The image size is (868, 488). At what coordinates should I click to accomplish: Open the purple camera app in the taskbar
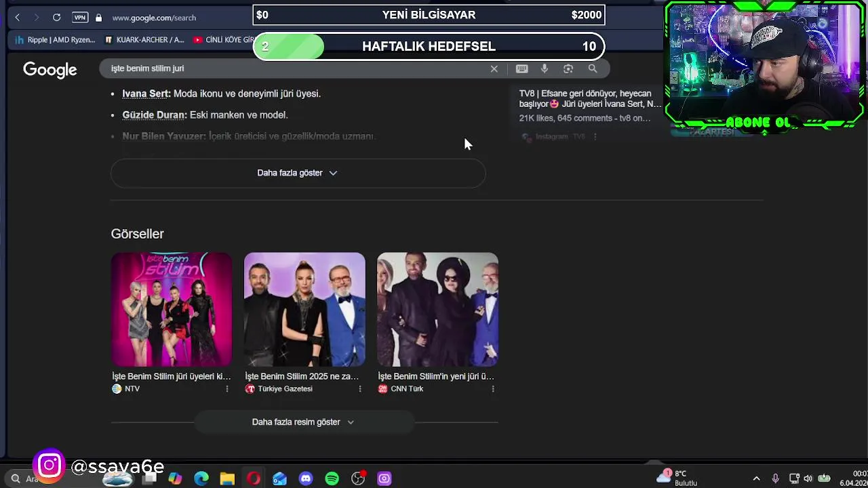pos(384,479)
